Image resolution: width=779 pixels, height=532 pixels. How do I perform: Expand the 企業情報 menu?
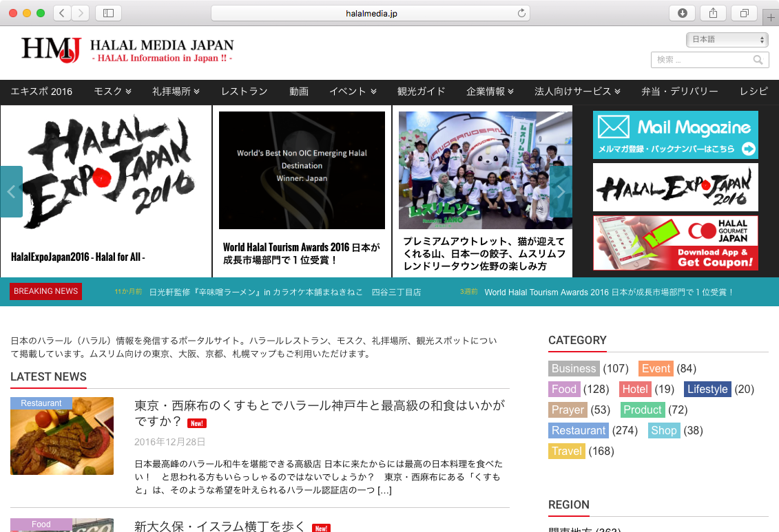coord(490,92)
